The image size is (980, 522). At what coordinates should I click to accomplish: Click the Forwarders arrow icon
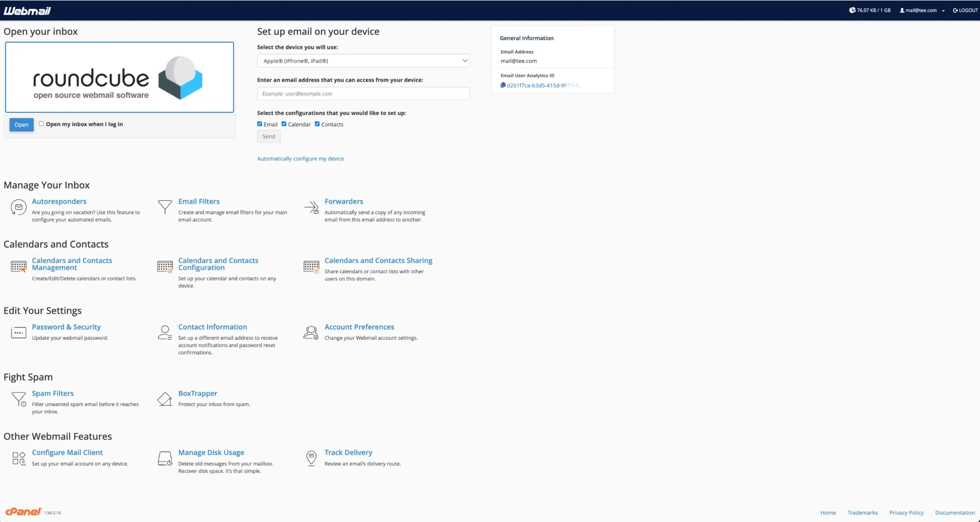312,207
